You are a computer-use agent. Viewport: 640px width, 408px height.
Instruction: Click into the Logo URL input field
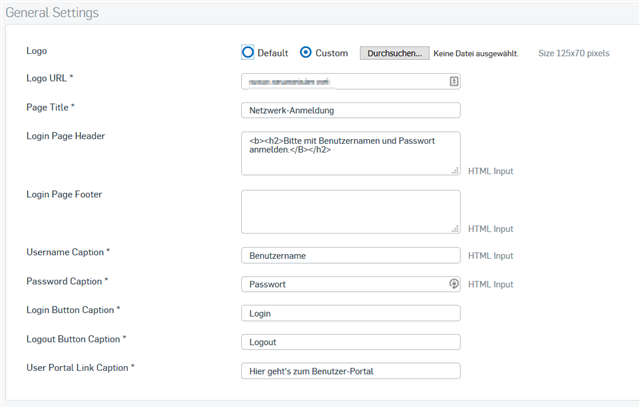340,82
